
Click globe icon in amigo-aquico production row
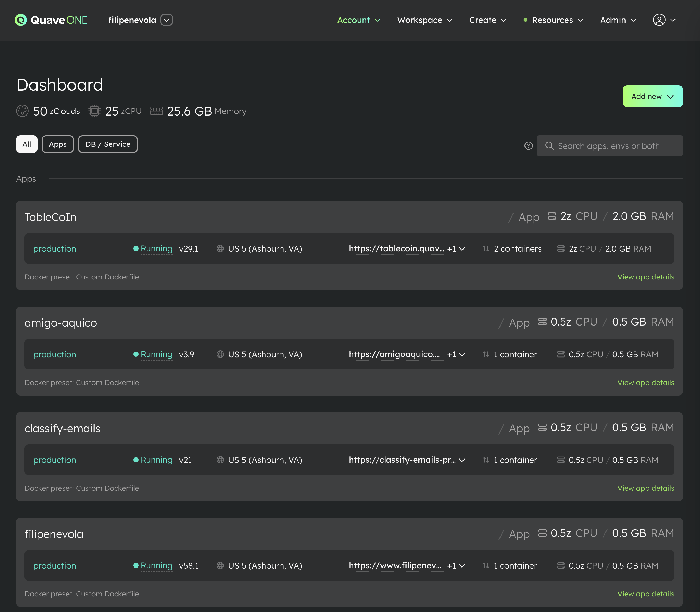221,354
